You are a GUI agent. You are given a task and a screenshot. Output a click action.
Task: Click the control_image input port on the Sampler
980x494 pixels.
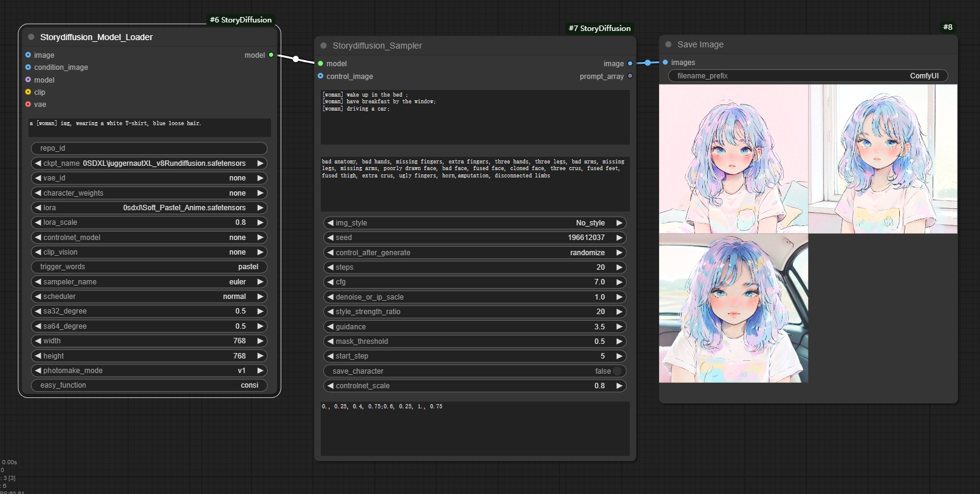[x=320, y=76]
